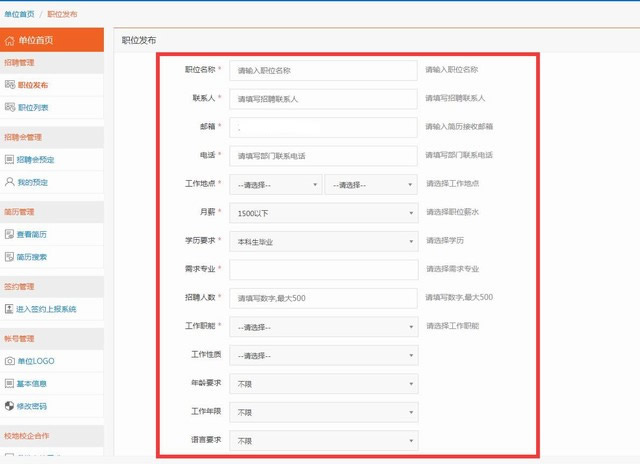This screenshot has height=464, width=640.
Task: Click the camera icon beside 单位LOGO
Action: [10, 360]
